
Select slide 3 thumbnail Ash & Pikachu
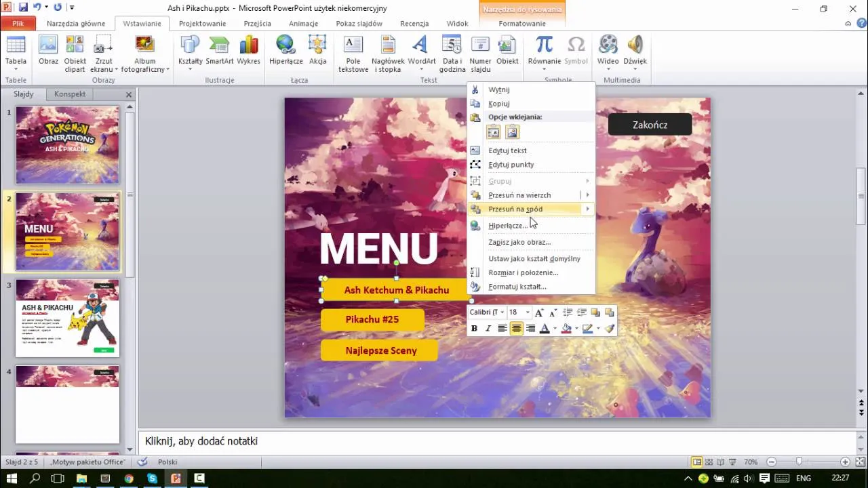pos(67,318)
